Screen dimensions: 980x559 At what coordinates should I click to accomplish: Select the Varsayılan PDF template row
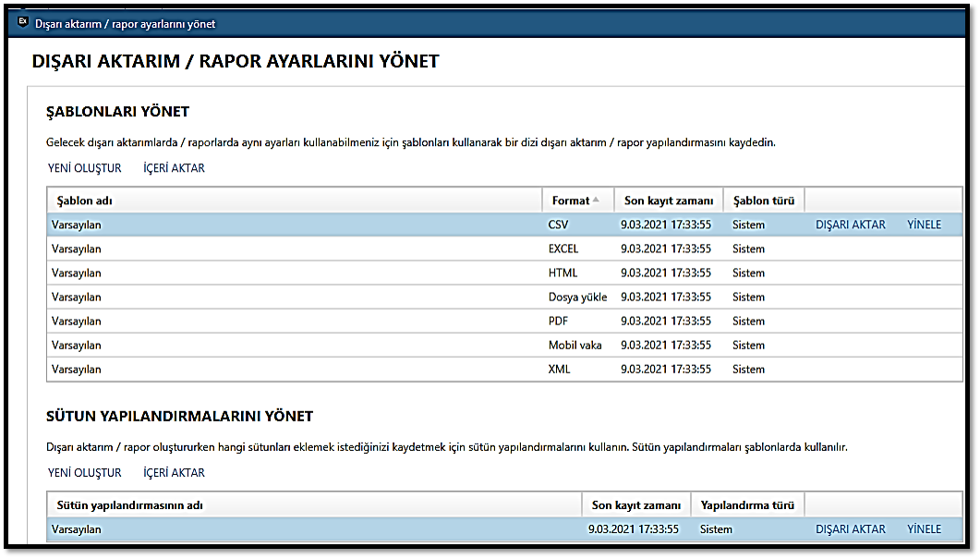tap(277, 321)
